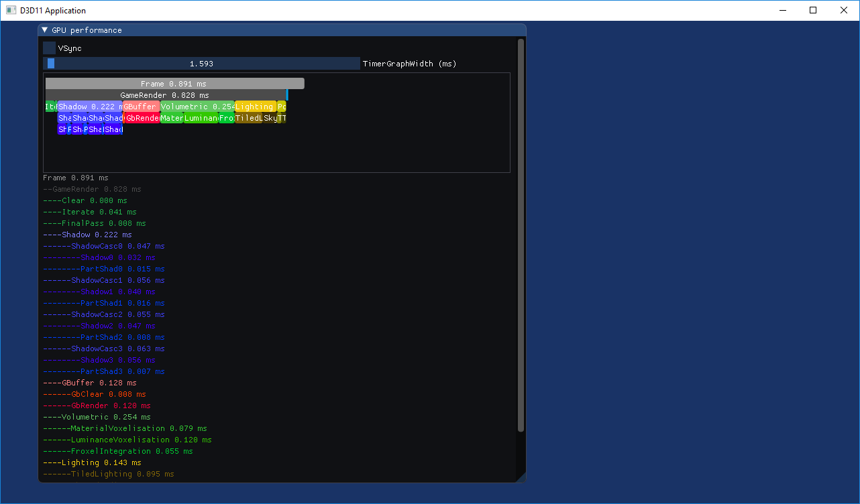The width and height of the screenshot is (860, 504).
Task: Click the Shadow 0.222 ms graph block
Action: 91,107
